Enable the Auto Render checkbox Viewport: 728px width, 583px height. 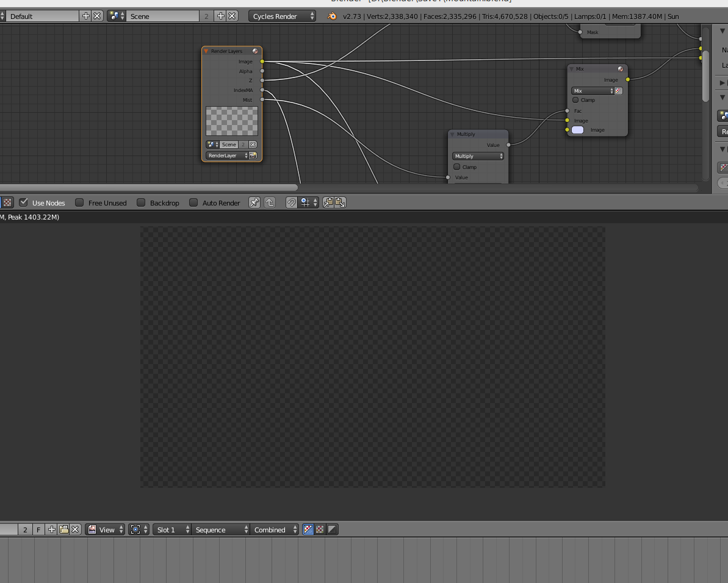(193, 202)
